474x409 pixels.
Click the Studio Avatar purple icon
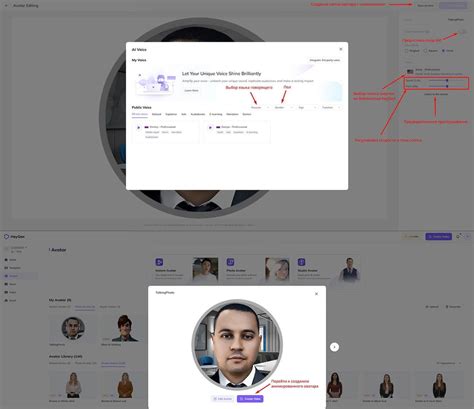301,262
